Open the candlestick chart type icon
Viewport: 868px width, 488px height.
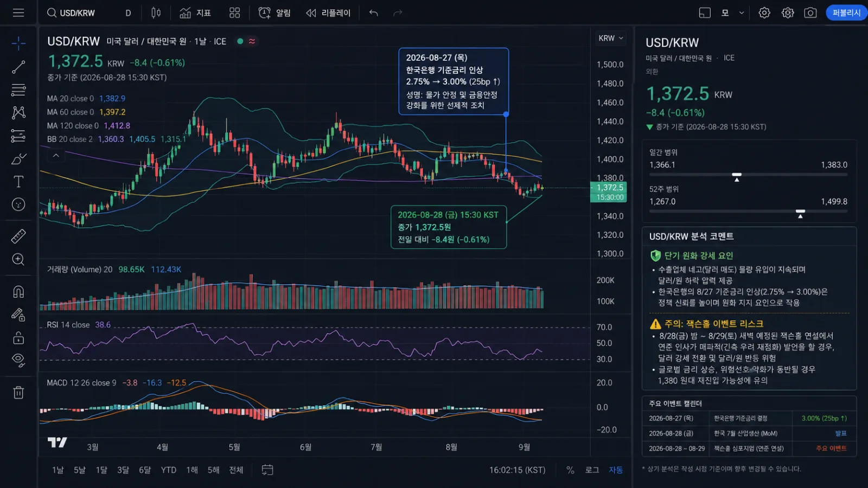[156, 13]
